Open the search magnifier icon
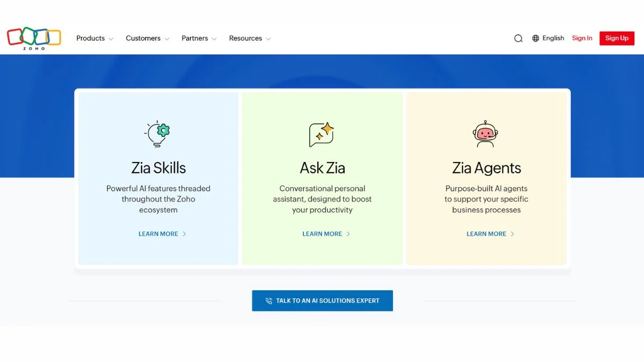The image size is (644, 362). click(518, 39)
